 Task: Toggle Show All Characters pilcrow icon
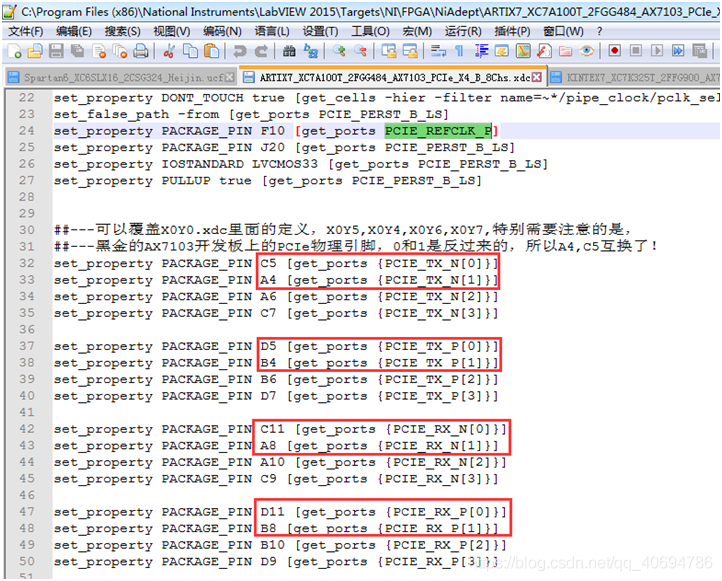(x=458, y=51)
